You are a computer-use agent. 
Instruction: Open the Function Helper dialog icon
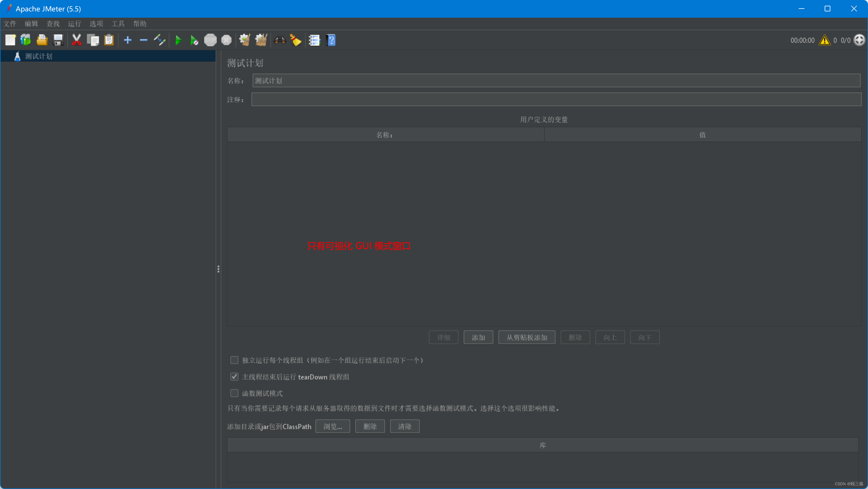tap(314, 40)
